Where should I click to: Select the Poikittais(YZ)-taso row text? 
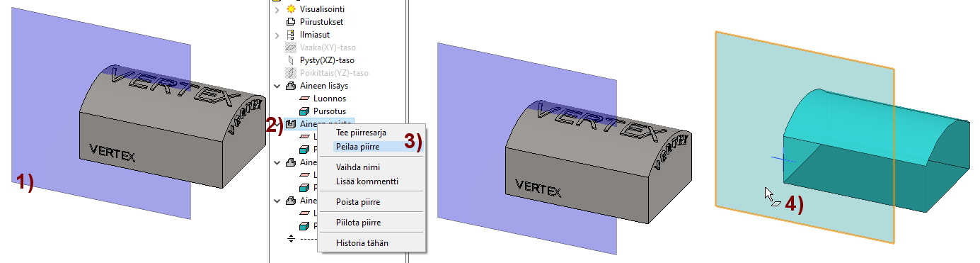[334, 73]
